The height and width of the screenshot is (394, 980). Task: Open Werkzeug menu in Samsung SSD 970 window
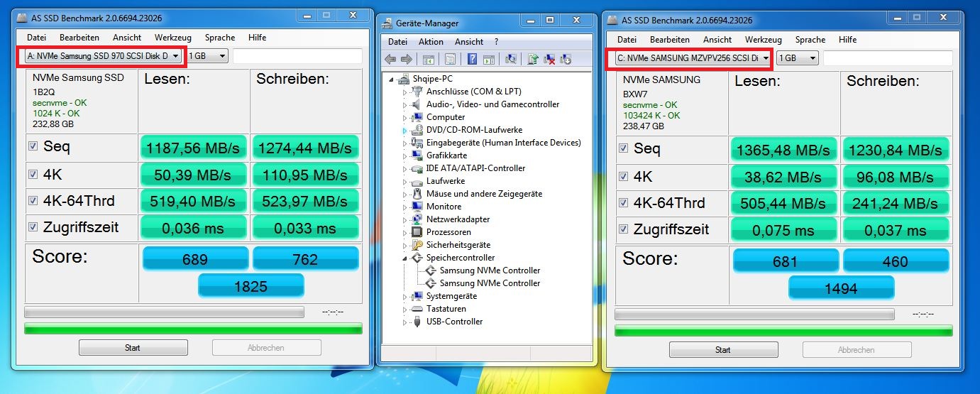click(172, 38)
